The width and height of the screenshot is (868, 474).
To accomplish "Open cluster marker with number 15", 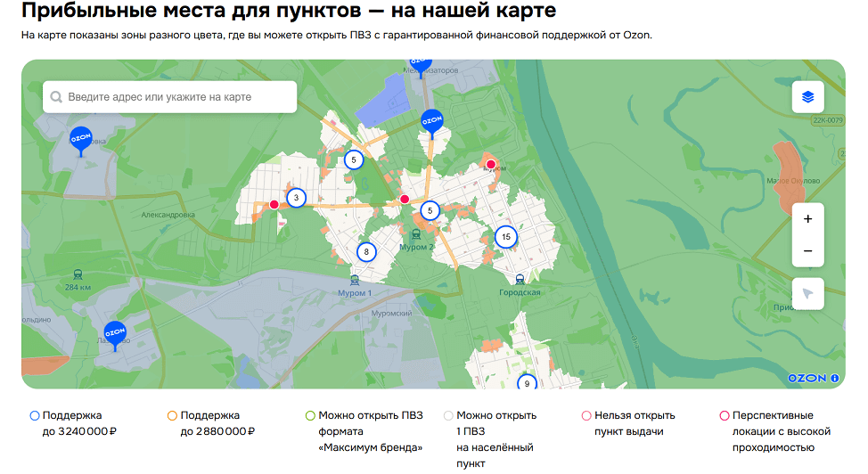I will (506, 237).
